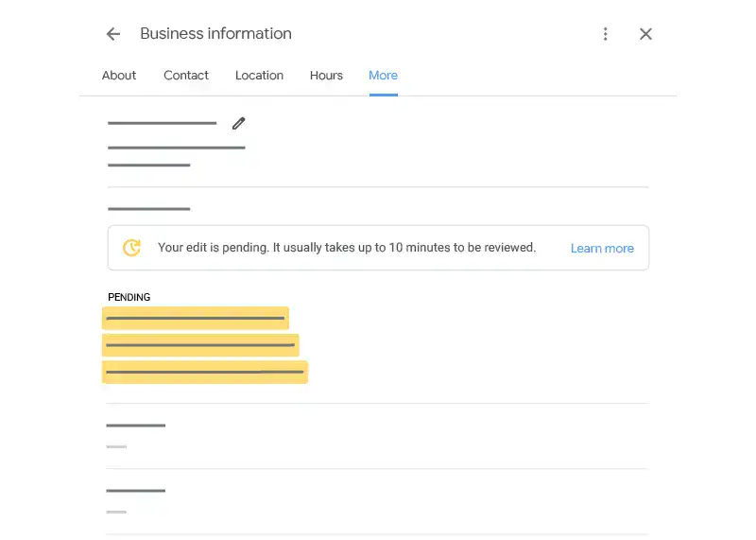This screenshot has width=756, height=540.
Task: Select the first highlighted pending line
Action: (x=195, y=319)
